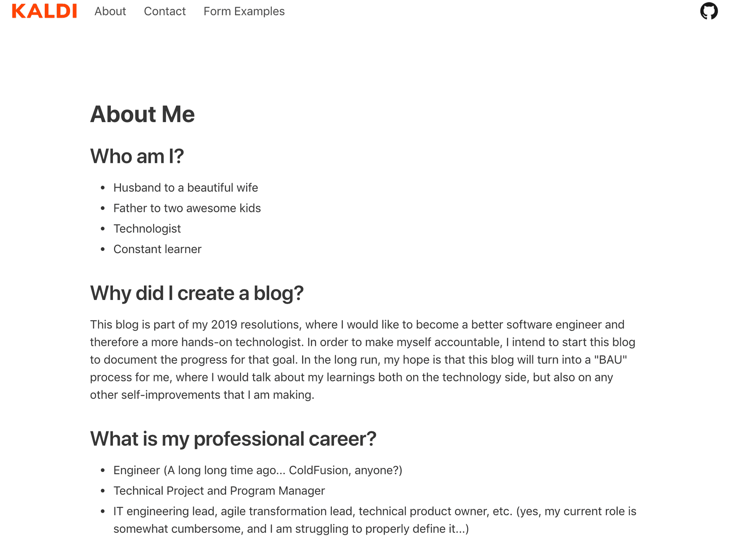Image resolution: width=751 pixels, height=560 pixels.
Task: Click the Why did I create a blog? heading
Action: (197, 293)
